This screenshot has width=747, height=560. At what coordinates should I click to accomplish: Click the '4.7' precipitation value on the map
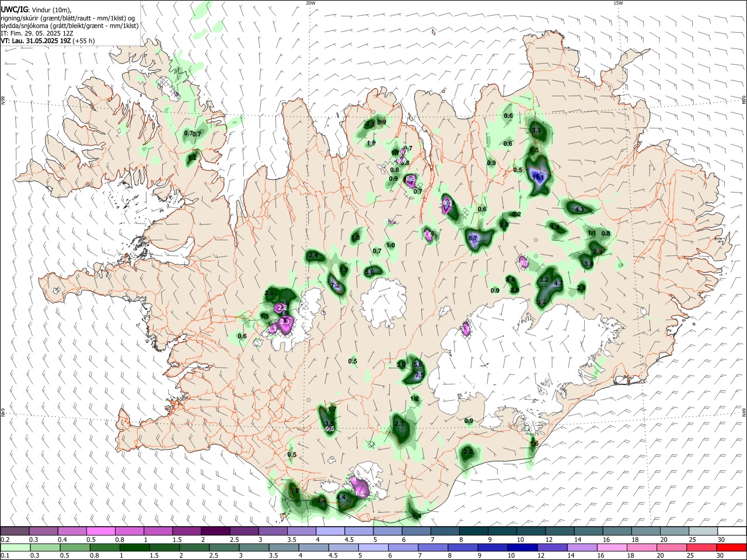coord(558,283)
